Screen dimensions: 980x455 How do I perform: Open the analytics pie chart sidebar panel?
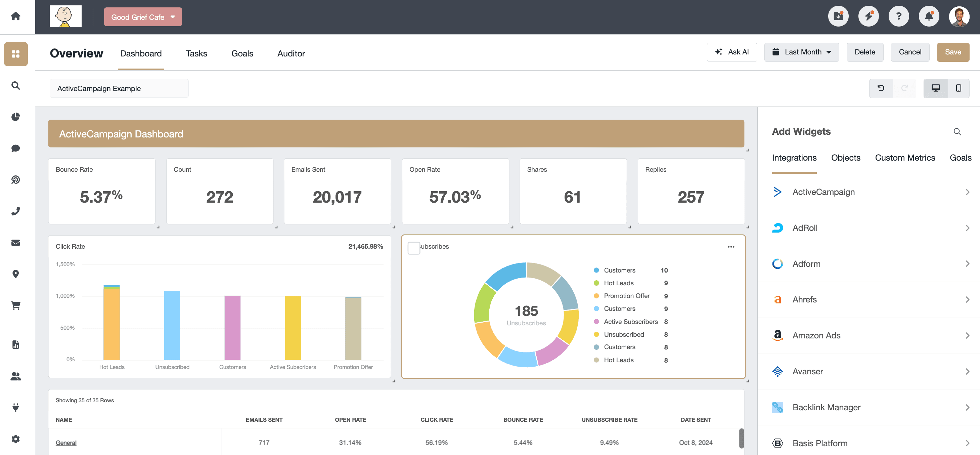(15, 117)
